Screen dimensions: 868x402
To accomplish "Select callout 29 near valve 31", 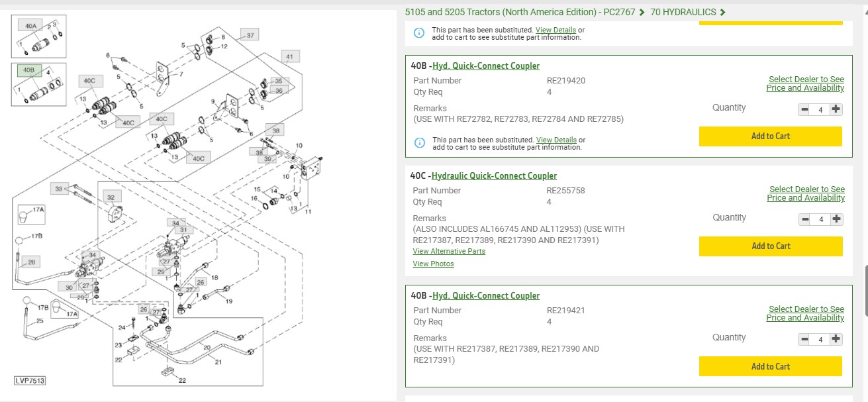I will click(x=160, y=272).
